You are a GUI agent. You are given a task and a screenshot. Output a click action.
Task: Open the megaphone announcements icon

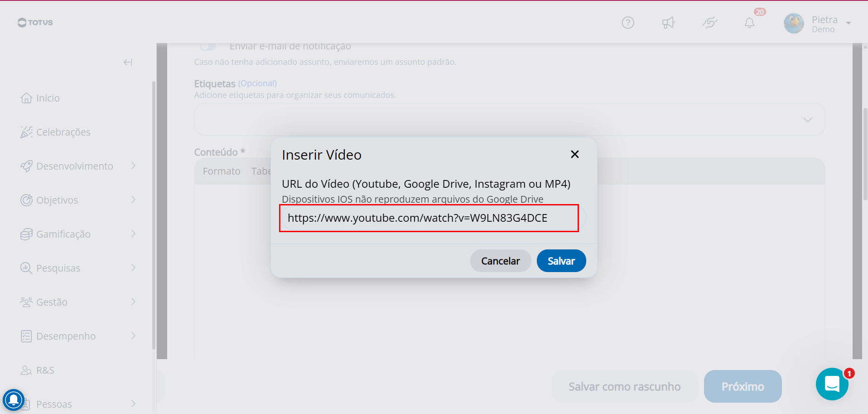[x=668, y=23]
